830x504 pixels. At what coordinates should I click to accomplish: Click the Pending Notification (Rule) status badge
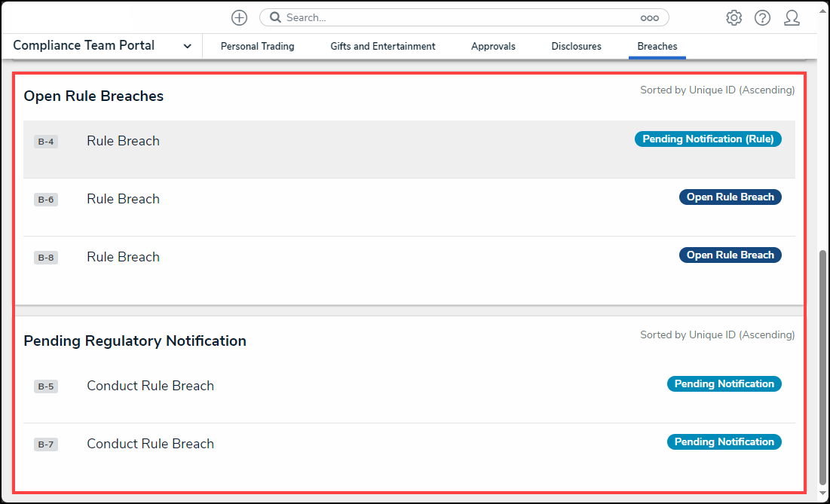(708, 139)
